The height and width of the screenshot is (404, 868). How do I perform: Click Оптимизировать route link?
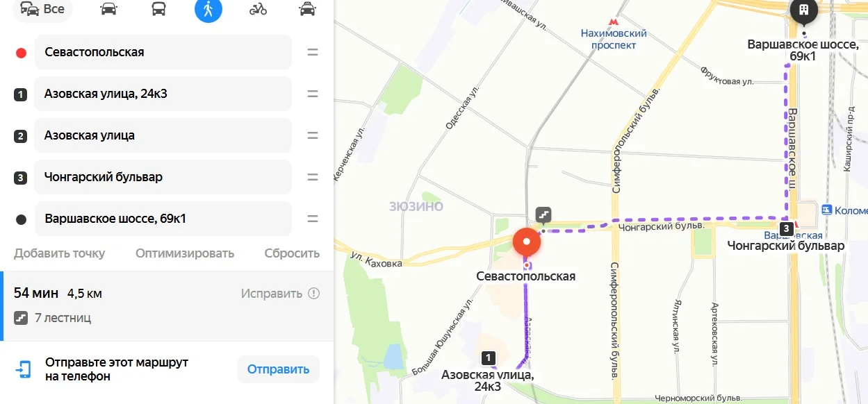(185, 253)
